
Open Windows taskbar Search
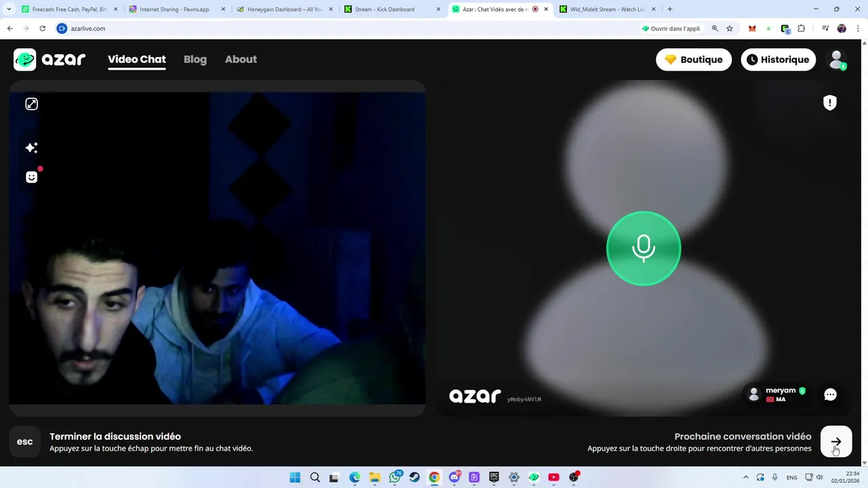click(315, 477)
